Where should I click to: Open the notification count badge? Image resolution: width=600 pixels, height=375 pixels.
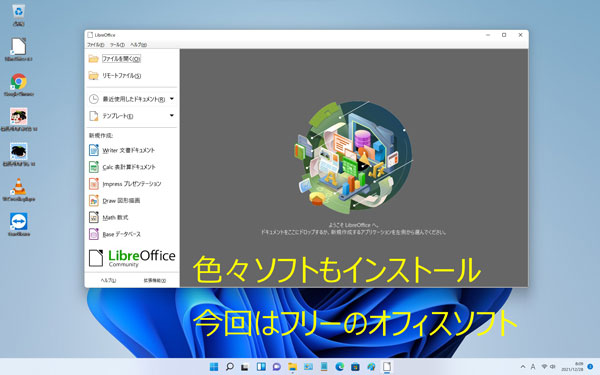pyautogui.click(x=590, y=367)
